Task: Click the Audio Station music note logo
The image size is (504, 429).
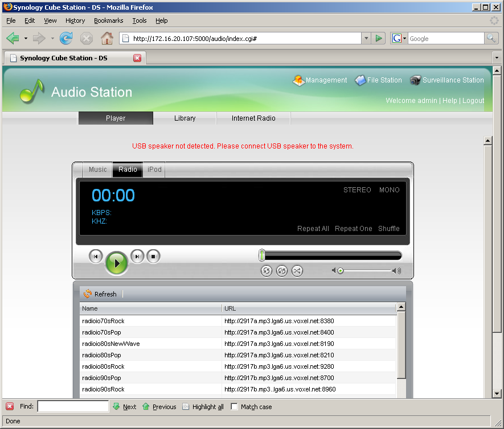Action: [x=32, y=92]
